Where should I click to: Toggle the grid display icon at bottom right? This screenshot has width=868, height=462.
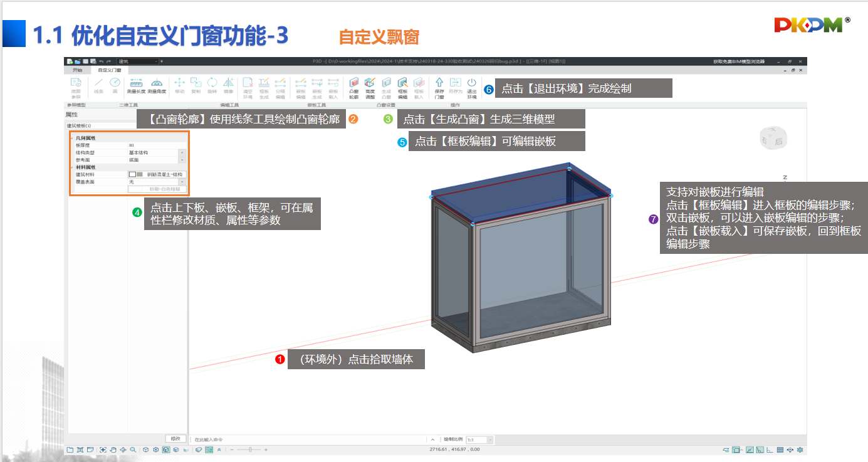pos(780,449)
